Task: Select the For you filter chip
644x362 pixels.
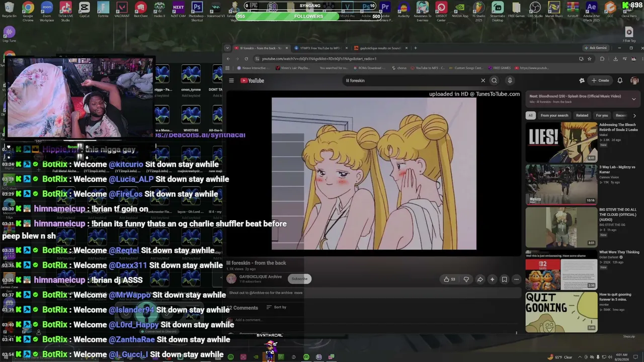Action: pos(602,116)
